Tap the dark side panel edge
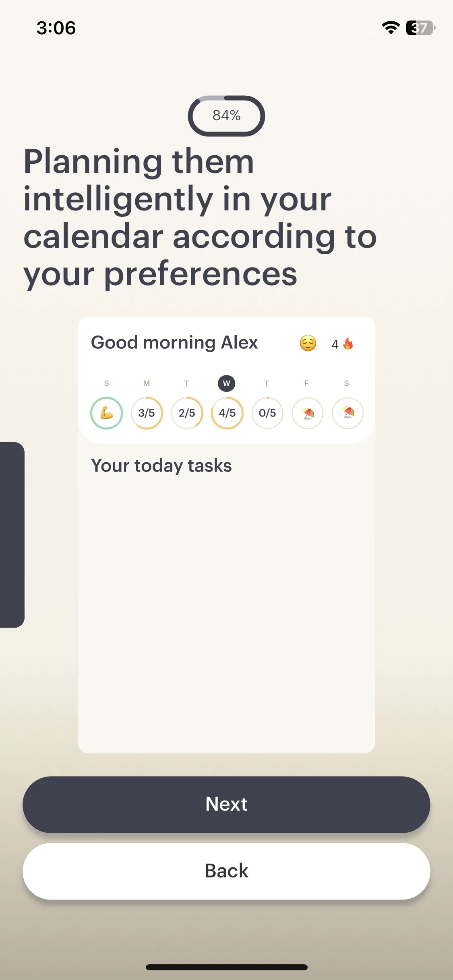 (12, 535)
